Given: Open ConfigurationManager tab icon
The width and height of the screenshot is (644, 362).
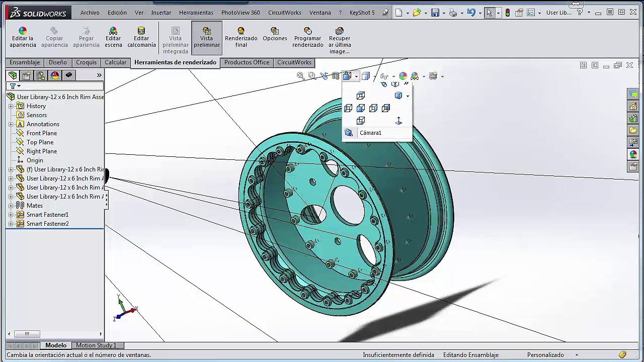Looking at the screenshot, I should (x=41, y=75).
